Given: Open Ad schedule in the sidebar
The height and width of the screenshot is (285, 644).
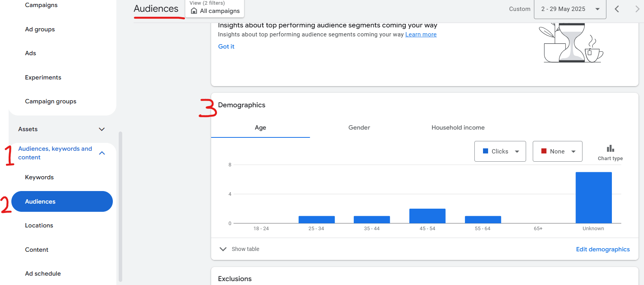Looking at the screenshot, I should pyautogui.click(x=43, y=274).
